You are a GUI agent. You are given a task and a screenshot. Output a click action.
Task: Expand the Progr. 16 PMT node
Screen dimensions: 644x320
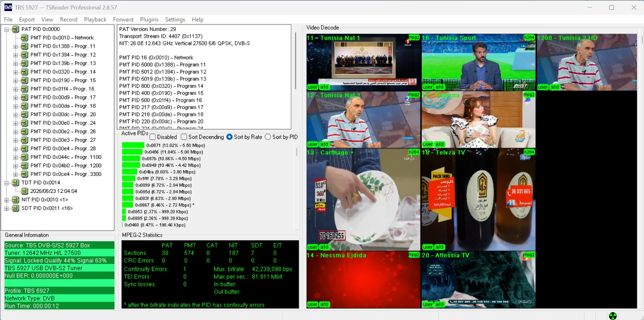pos(15,89)
